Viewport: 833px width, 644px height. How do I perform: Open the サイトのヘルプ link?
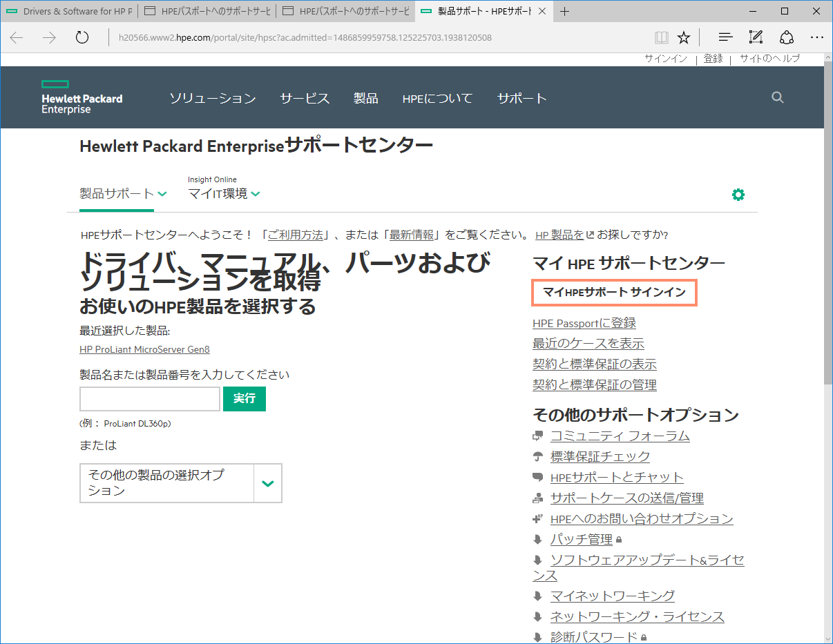point(770,59)
